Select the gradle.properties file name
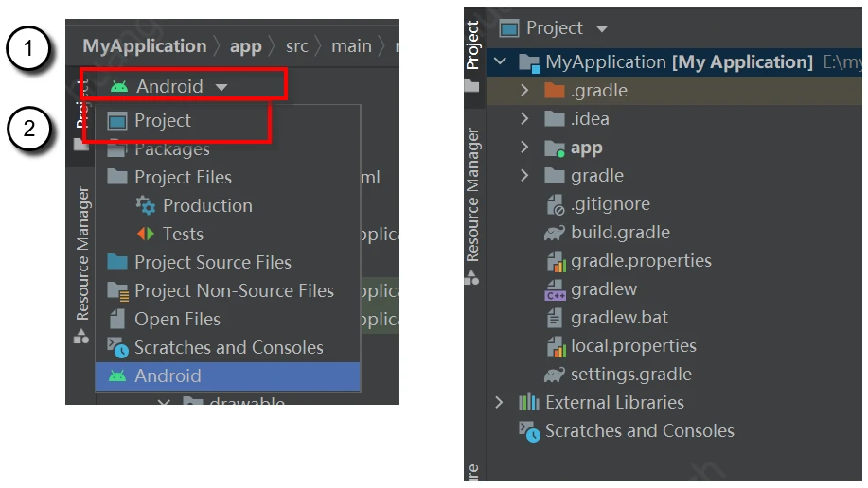Viewport: 868px width, 488px height. 641,261
